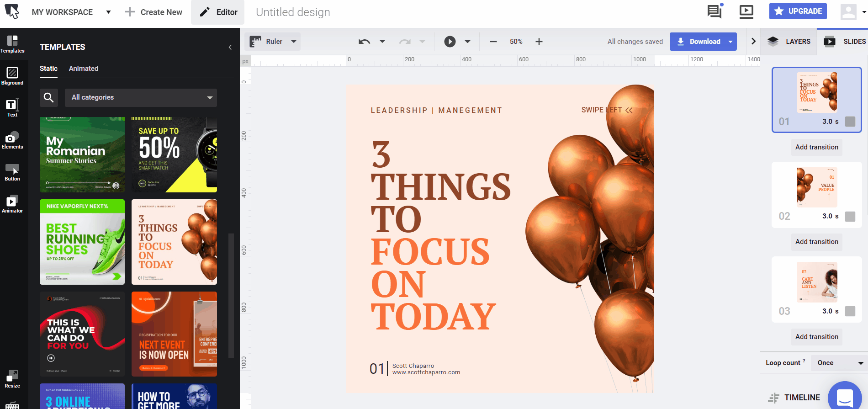Click the search templates magnifier icon
The height and width of the screenshot is (409, 868).
click(x=49, y=97)
